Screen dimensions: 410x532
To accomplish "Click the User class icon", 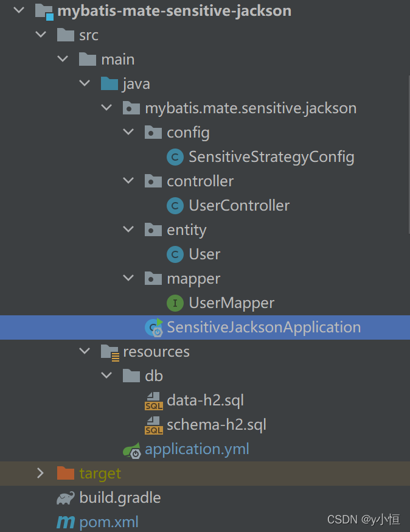I will coord(175,254).
